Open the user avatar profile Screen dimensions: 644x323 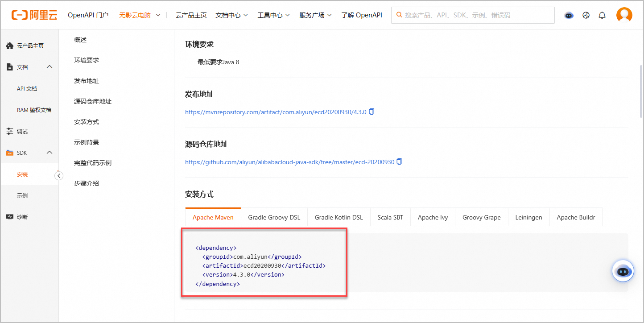pos(624,15)
